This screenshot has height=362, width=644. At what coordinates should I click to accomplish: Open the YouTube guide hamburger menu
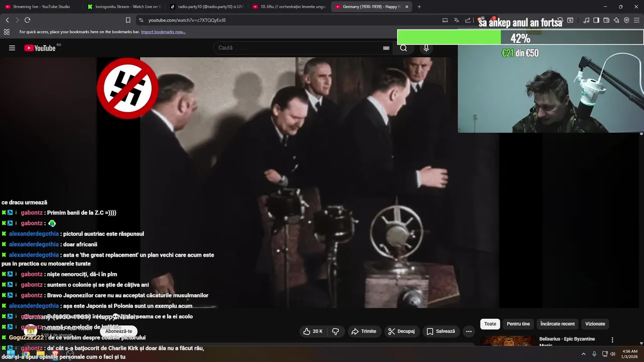tap(12, 48)
